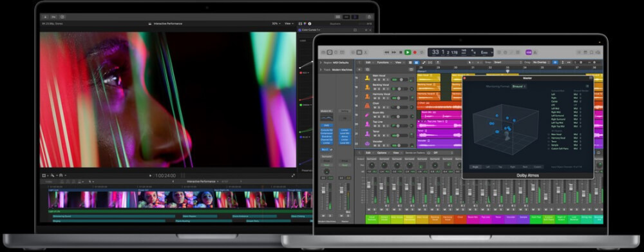Click the 1:00:24:00 timecode display
644x252 pixels.
tap(165, 175)
